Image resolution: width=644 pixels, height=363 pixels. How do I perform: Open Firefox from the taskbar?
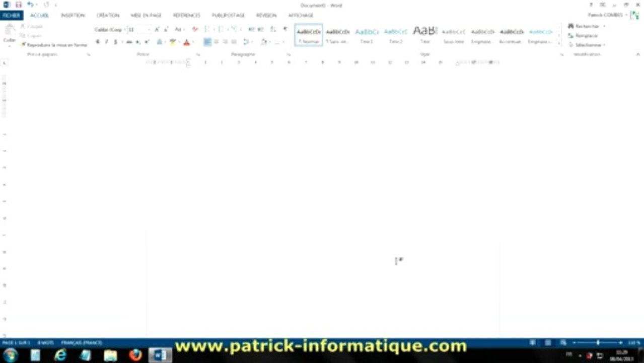[x=135, y=355]
